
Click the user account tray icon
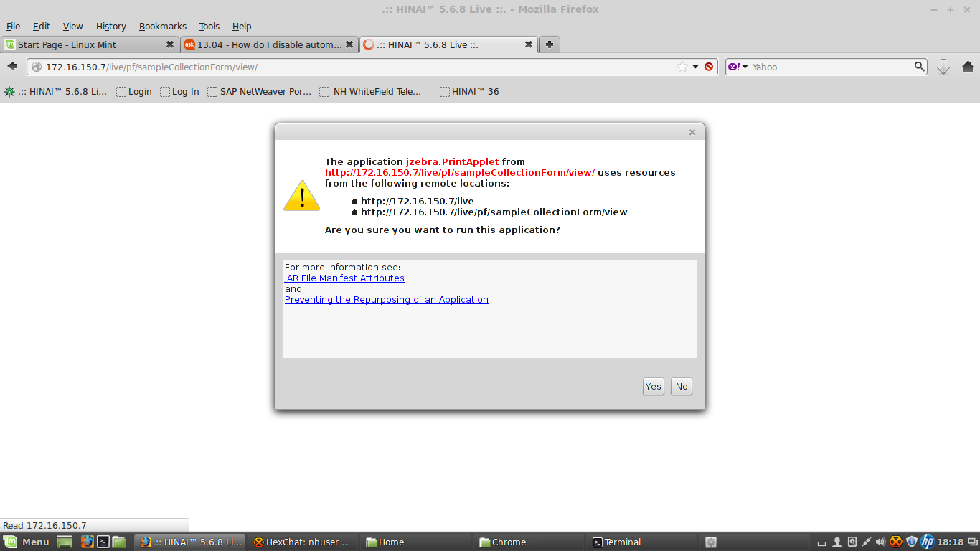click(x=837, y=542)
